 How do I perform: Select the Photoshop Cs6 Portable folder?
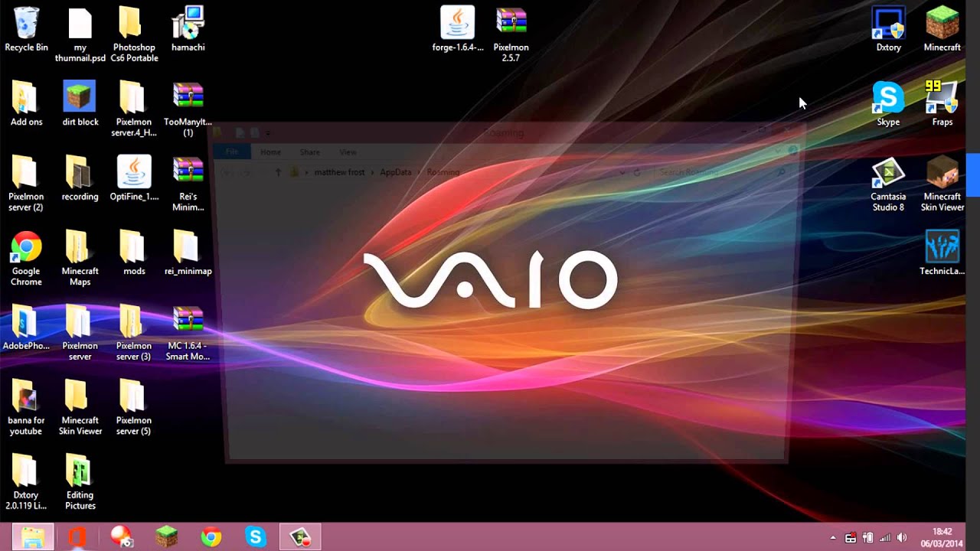coord(134,35)
